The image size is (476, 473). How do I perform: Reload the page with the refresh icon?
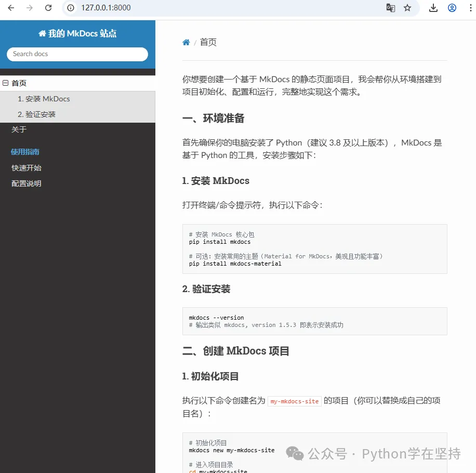pos(48,8)
